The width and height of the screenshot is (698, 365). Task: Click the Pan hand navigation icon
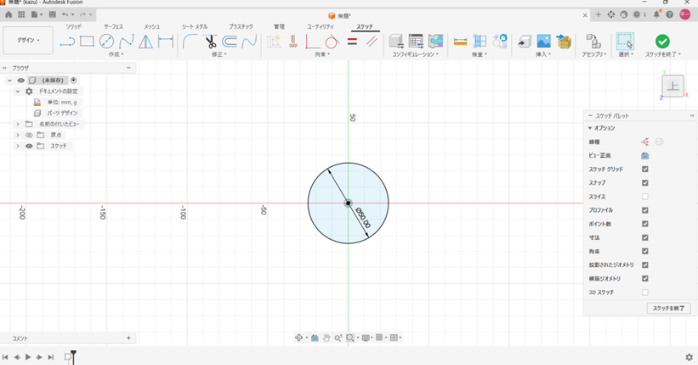point(326,338)
